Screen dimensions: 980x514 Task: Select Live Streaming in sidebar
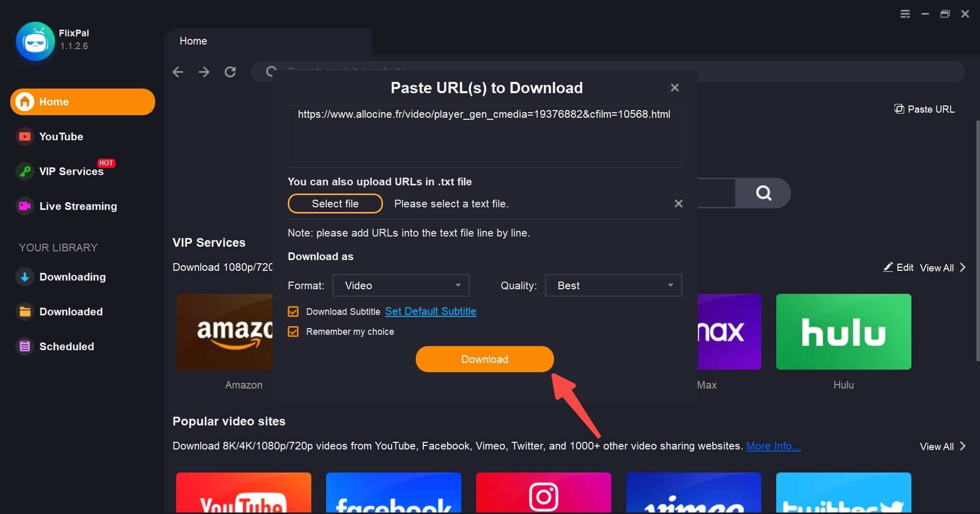coord(78,206)
